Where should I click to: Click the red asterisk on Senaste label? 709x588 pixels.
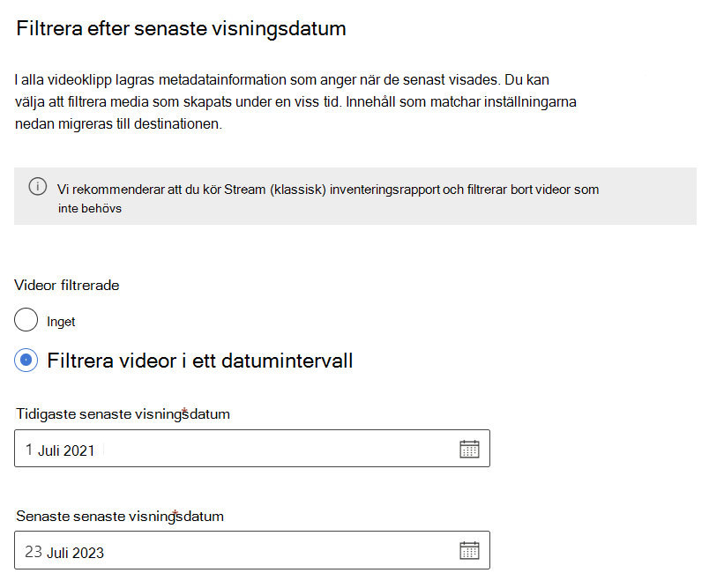[175, 513]
